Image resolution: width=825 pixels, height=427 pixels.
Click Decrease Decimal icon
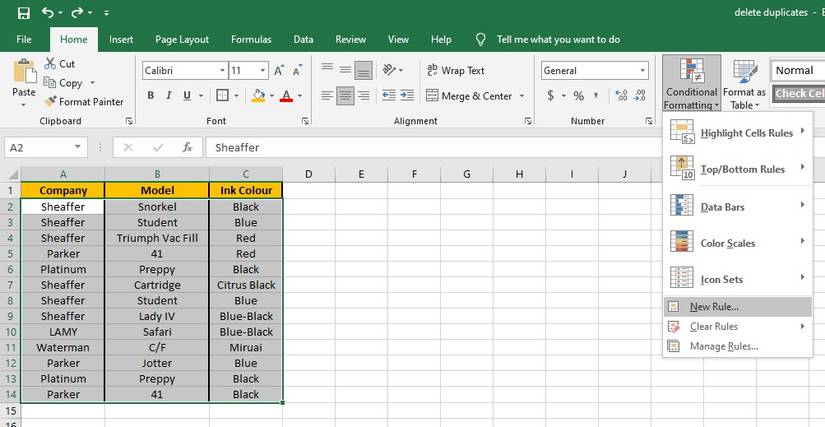640,95
